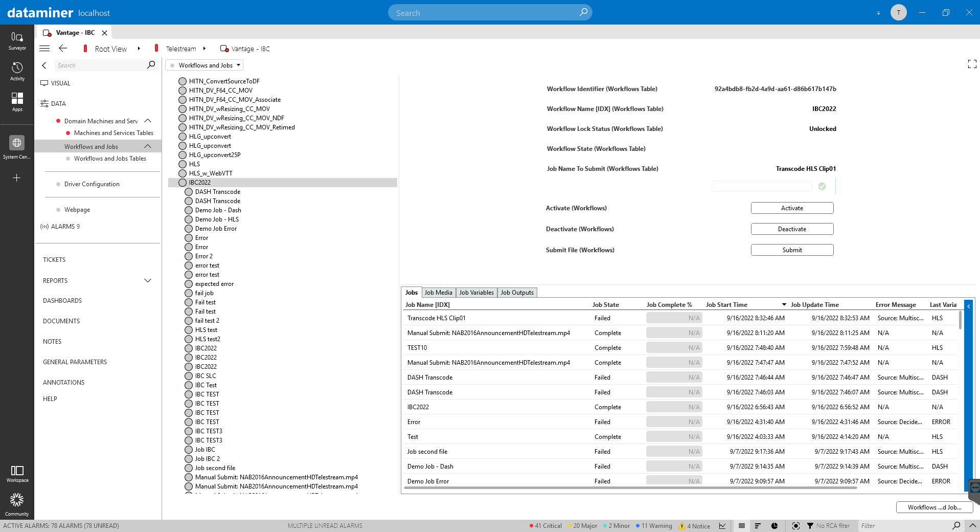Open the header dropdown arrow near avatar
The width and height of the screenshot is (980, 532).
tap(878, 13)
